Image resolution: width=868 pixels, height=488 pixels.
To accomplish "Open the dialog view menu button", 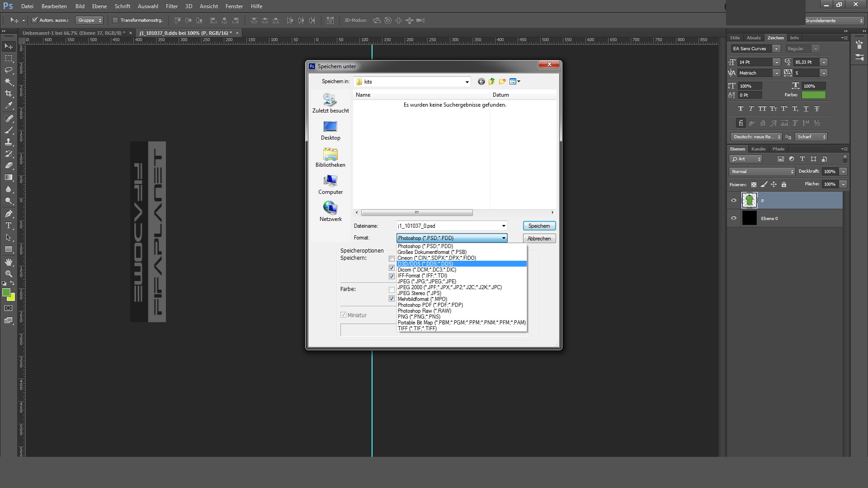I will pyautogui.click(x=515, y=81).
